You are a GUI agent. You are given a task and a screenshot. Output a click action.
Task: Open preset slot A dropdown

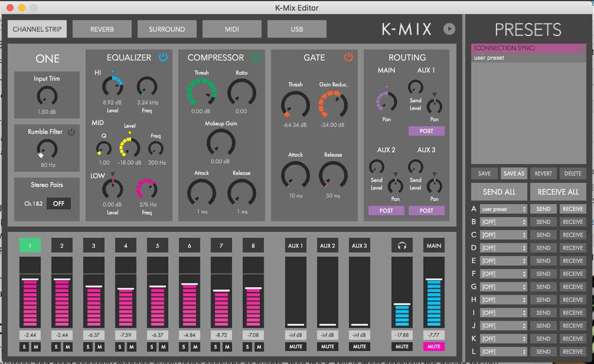(x=504, y=209)
